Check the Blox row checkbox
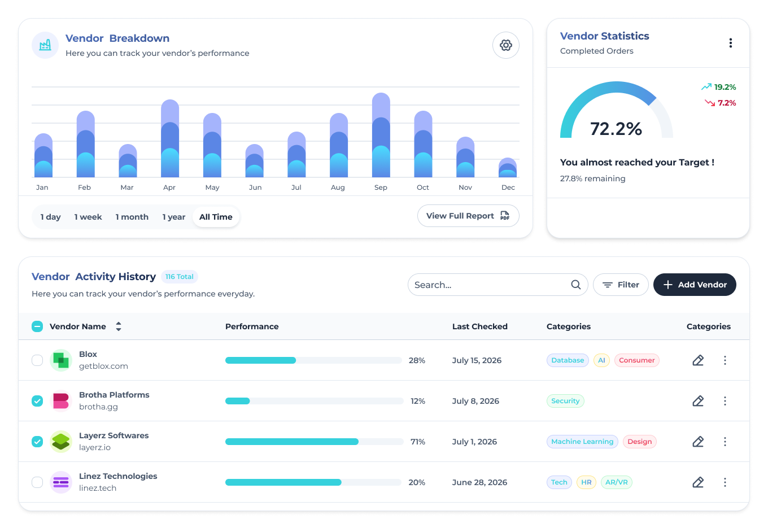Screen dimensions: 768x532 coord(37,360)
